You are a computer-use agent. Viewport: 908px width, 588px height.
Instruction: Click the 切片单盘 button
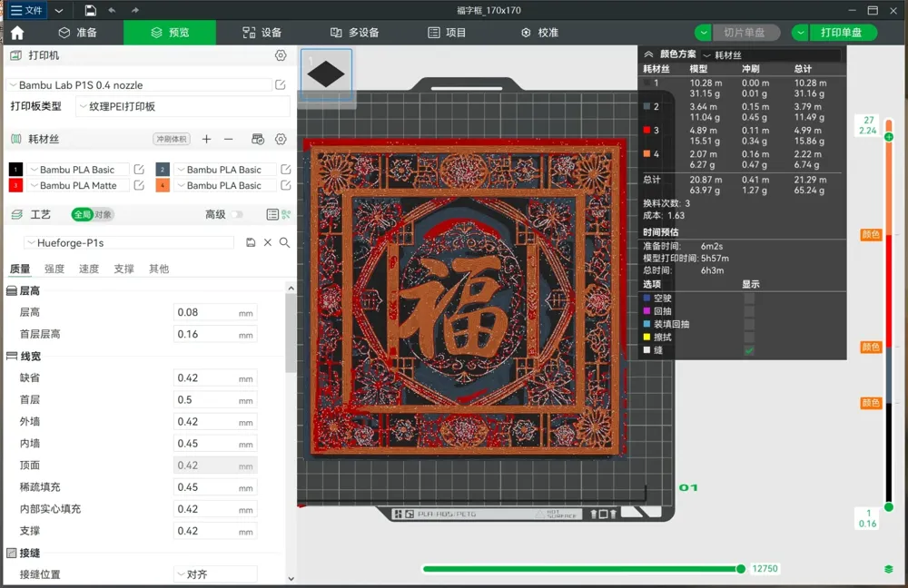(745, 33)
